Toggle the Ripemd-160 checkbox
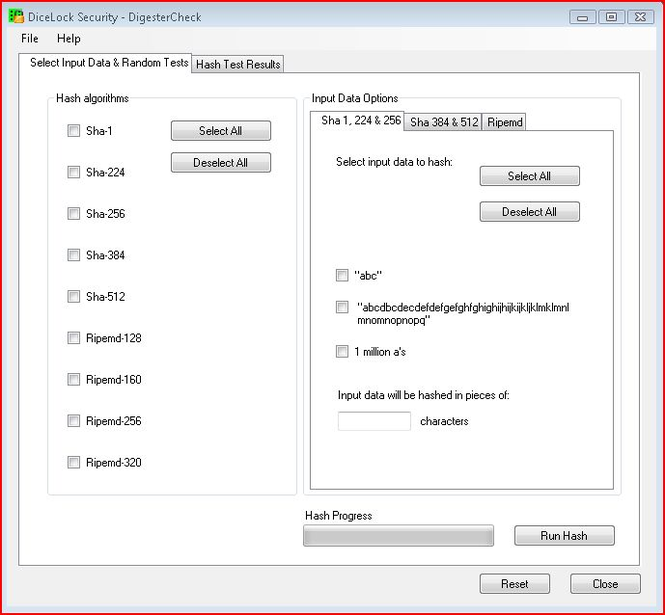The image size is (665, 615). (73, 379)
